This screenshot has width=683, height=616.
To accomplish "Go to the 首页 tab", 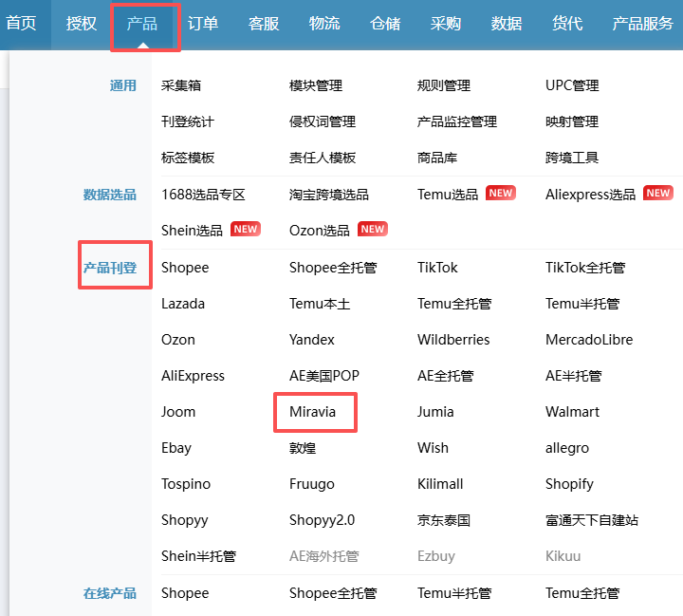I will click(x=21, y=24).
